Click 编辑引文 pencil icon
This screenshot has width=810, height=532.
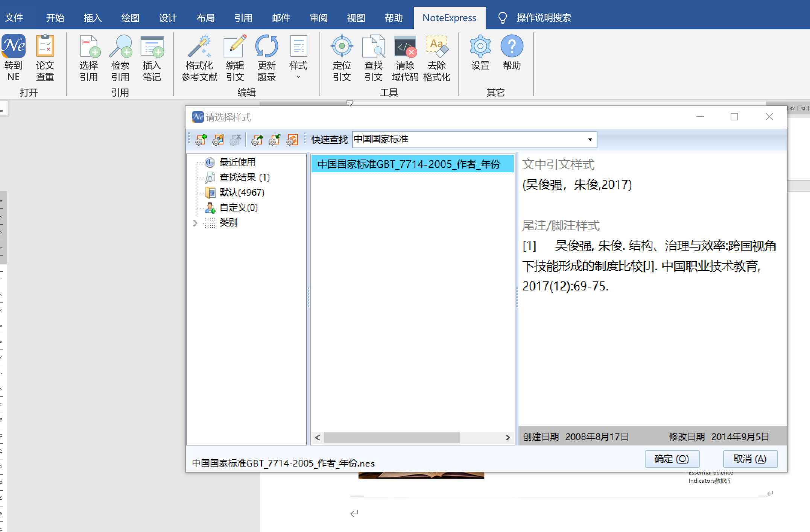[235, 46]
